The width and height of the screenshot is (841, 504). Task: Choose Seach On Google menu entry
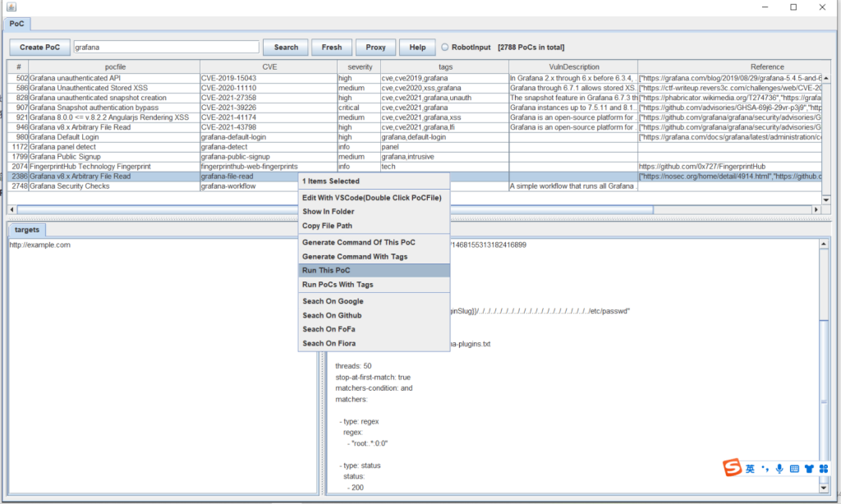[x=374, y=301]
